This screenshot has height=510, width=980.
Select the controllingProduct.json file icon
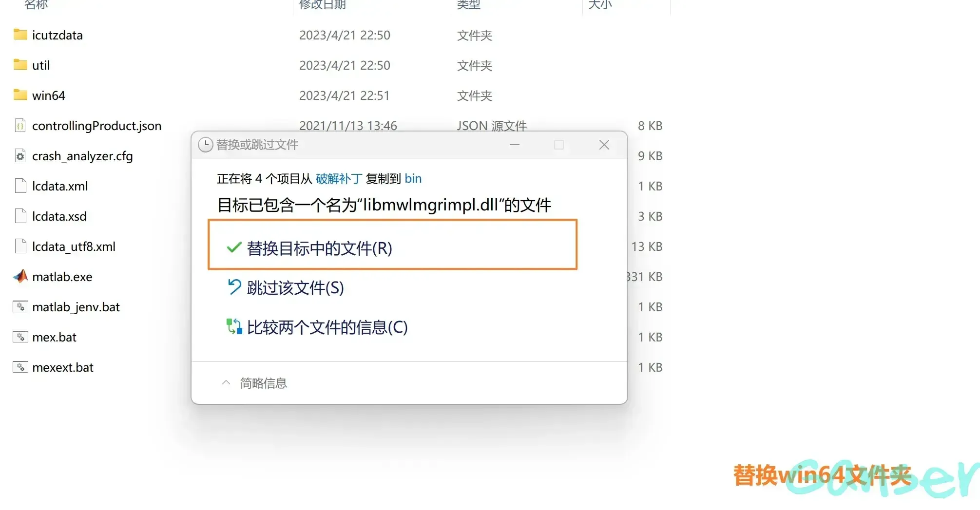click(x=20, y=126)
